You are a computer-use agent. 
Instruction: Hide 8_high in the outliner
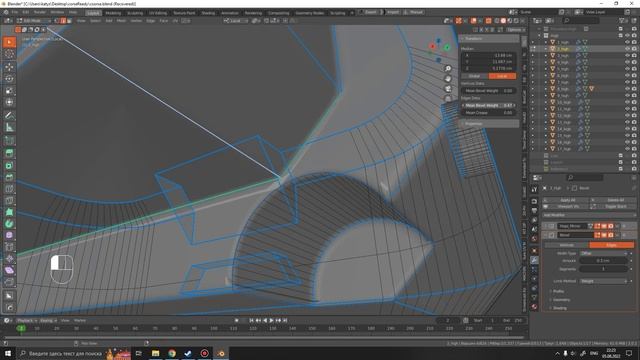[x=627, y=89]
